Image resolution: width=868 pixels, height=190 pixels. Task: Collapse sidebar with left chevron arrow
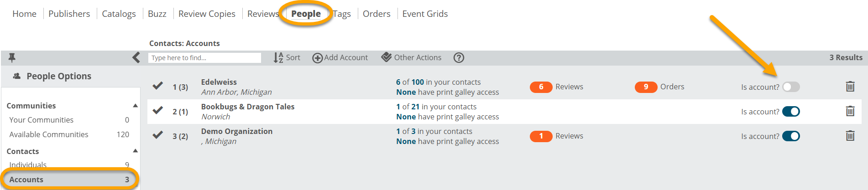[x=136, y=57]
